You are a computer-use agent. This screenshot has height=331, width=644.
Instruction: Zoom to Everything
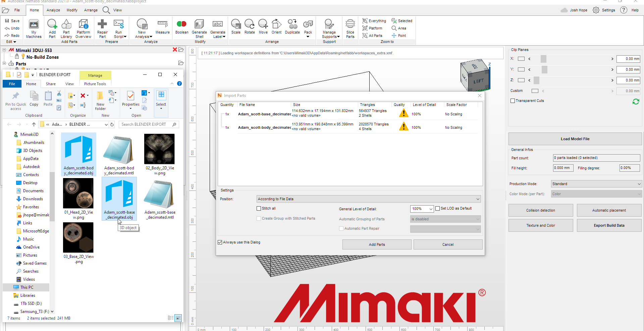tap(374, 21)
